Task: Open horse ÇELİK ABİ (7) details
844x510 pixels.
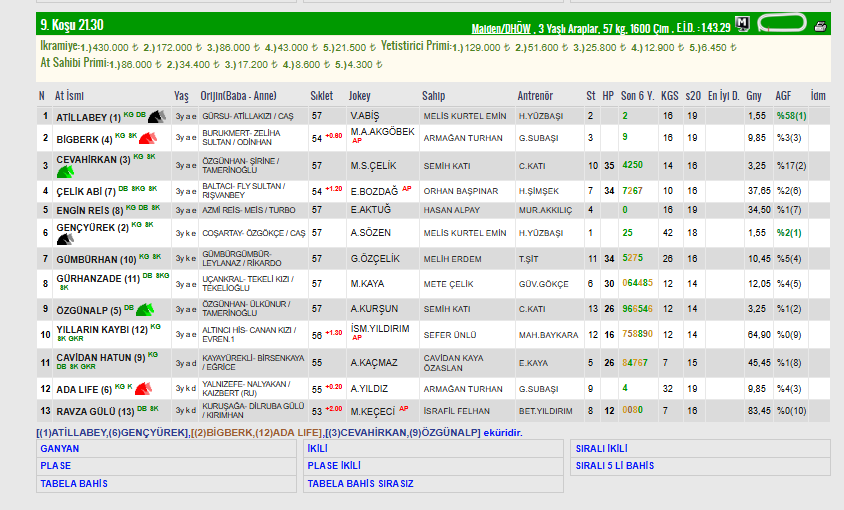Action: pyautogui.click(x=86, y=191)
